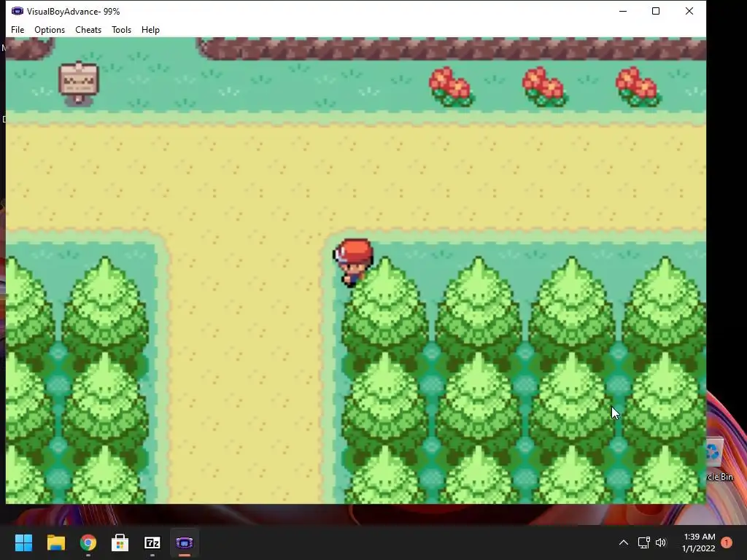Minimize the VisualBoyAdvance window
The width and height of the screenshot is (747, 560).
623,11
